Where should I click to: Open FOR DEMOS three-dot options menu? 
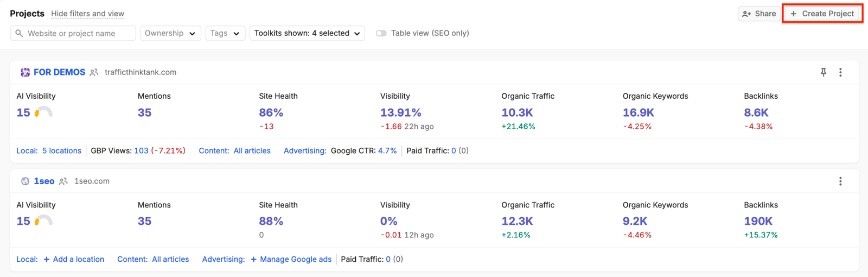tap(840, 72)
